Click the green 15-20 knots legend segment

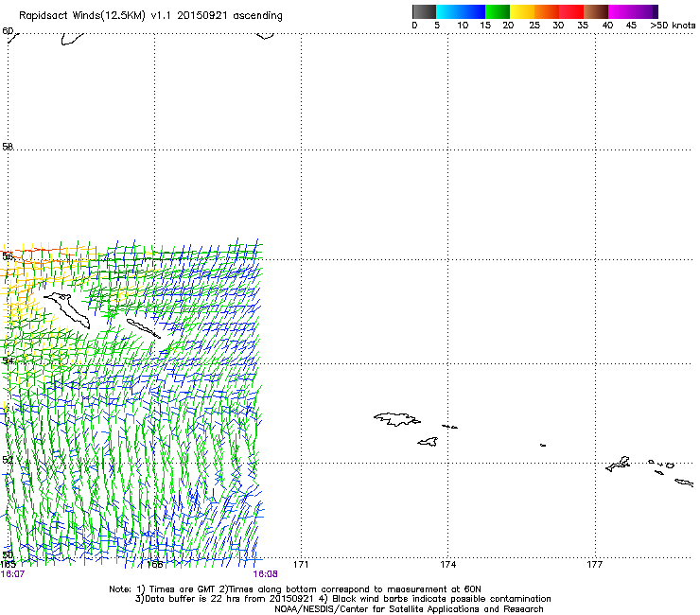pos(498,11)
